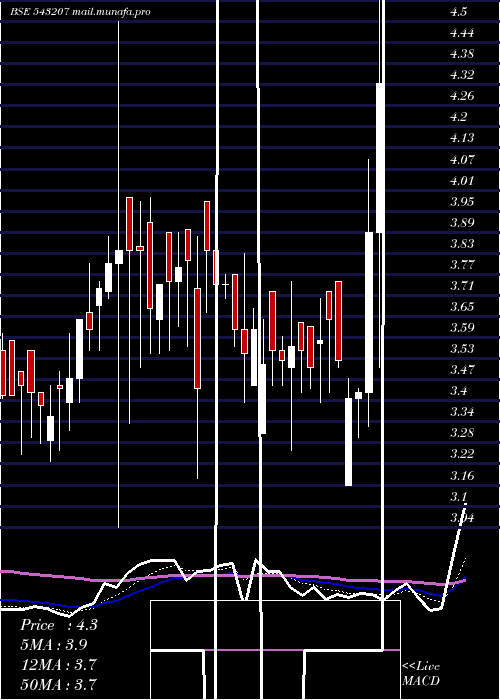The width and height of the screenshot is (500, 700).
Task: Select the 3.71 price axis label
Action: click(x=462, y=286)
